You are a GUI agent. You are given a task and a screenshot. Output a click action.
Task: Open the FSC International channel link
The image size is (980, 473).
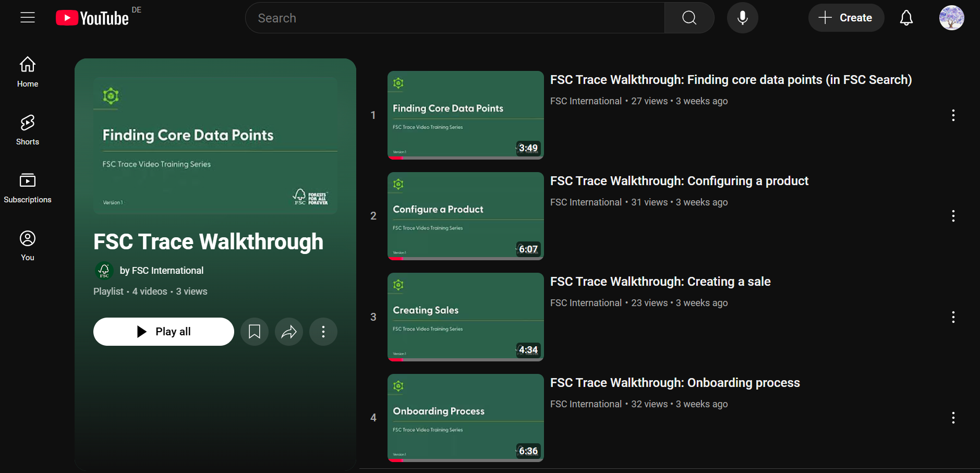coord(161,270)
